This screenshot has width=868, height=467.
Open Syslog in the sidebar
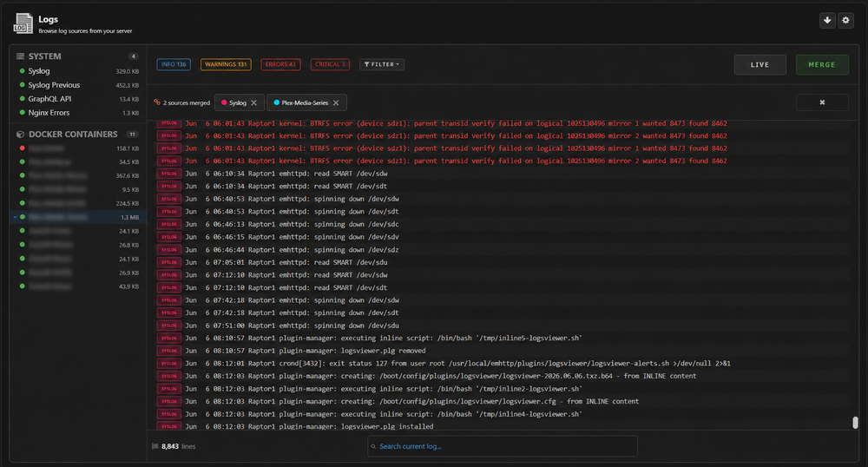79,71
